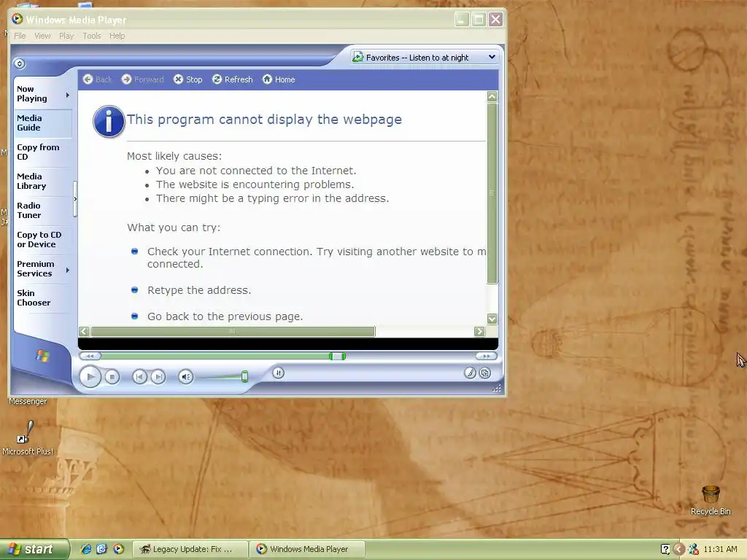Expand the Premium Services submenu arrow
The height and width of the screenshot is (560, 747).
[x=68, y=270]
